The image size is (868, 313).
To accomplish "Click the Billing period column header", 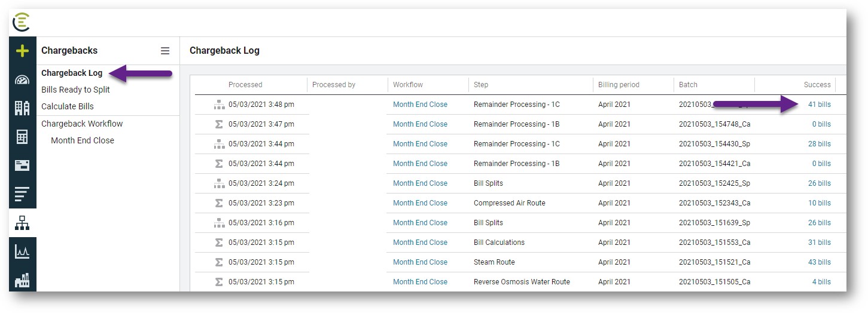I will (619, 85).
